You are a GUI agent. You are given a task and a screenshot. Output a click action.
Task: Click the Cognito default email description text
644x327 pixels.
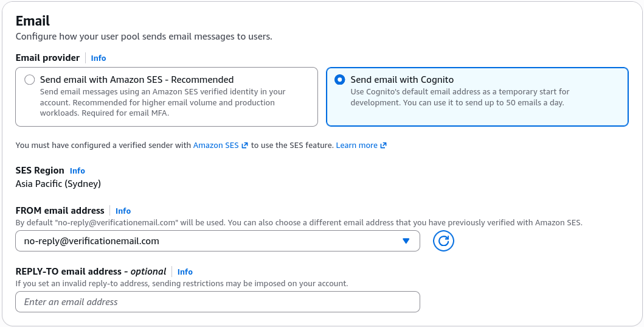(460, 97)
